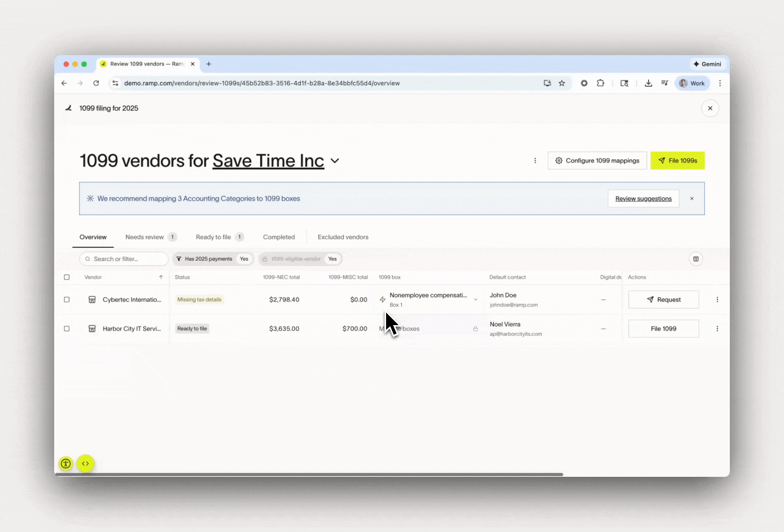Viewport: 784px width, 532px height.
Task: Close the 1099 filing page
Action: 710,108
